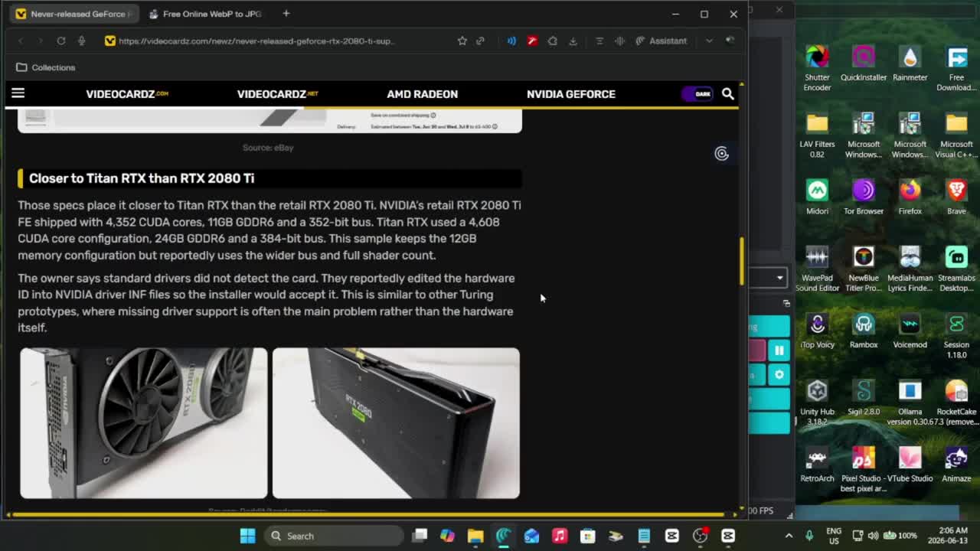
Task: Open the Assistant panel
Action: pos(661,41)
